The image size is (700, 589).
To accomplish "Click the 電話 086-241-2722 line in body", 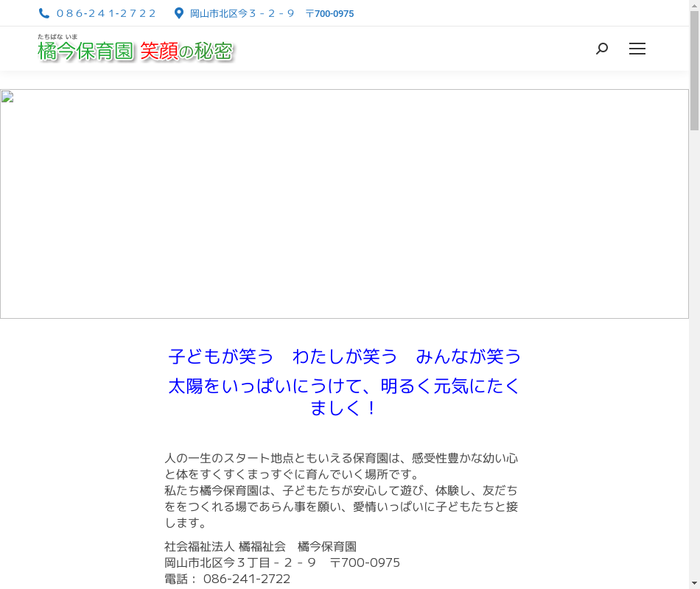I will pyautogui.click(x=228, y=579).
